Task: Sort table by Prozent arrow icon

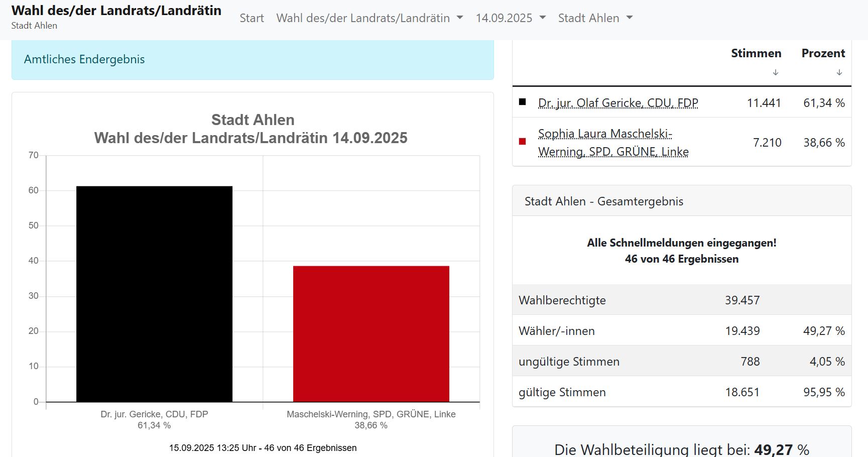Action: point(839,72)
